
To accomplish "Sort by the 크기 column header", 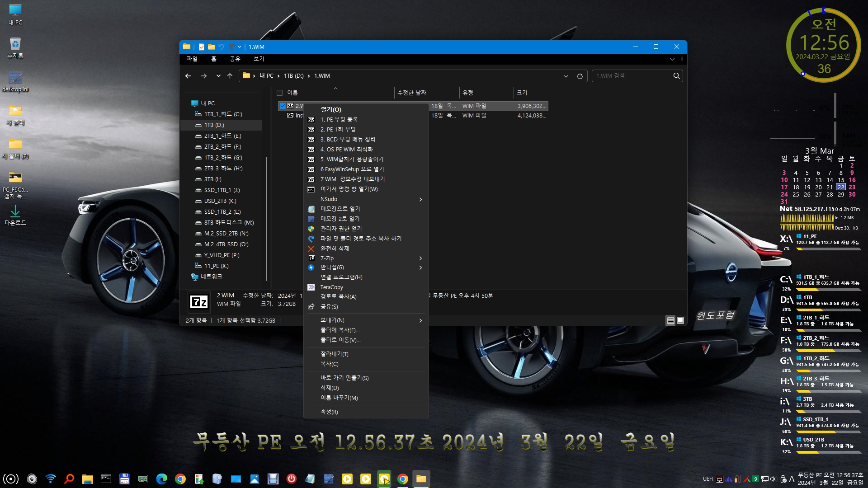I will click(532, 93).
